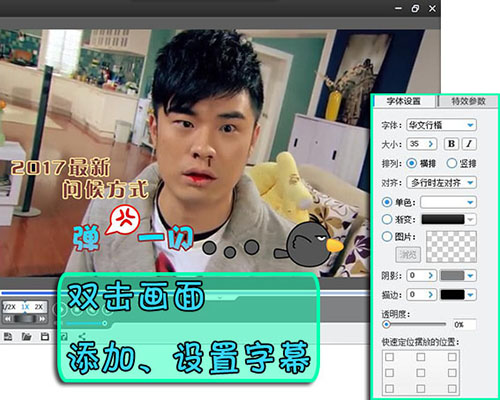
Task: Toggle italic with the I button
Action: point(469,144)
